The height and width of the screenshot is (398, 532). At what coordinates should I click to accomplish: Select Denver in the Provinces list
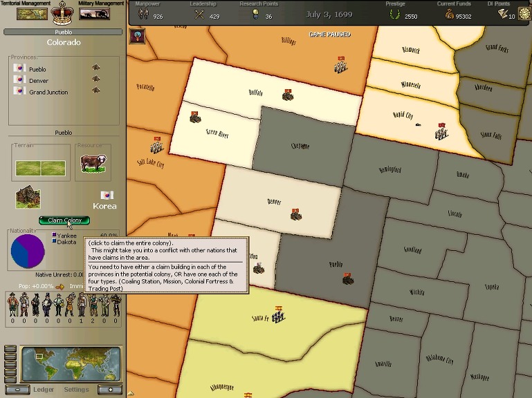pyautogui.click(x=39, y=81)
